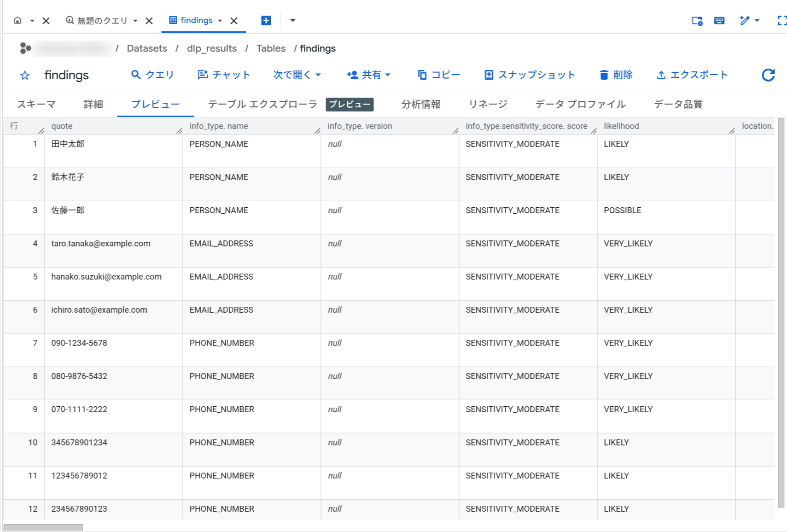Expand the home tab dropdown arrow
The height and width of the screenshot is (532, 787).
[x=32, y=21]
